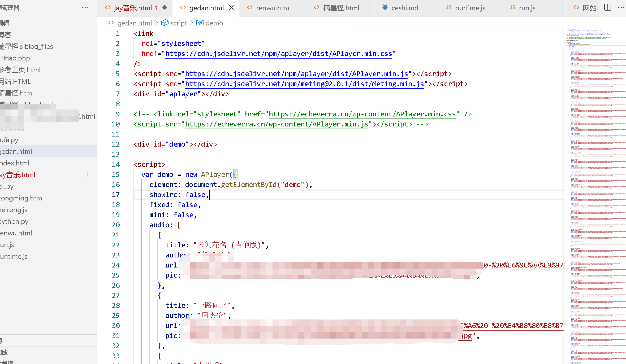Follow the Meting.min.js jsdelivr link
Viewport: 626px width, 364px height.
point(304,84)
